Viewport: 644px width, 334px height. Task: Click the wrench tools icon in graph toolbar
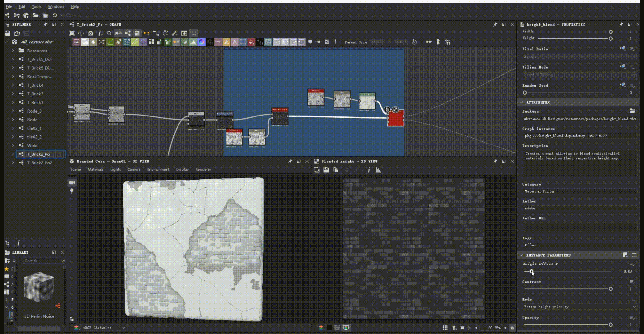[175, 33]
